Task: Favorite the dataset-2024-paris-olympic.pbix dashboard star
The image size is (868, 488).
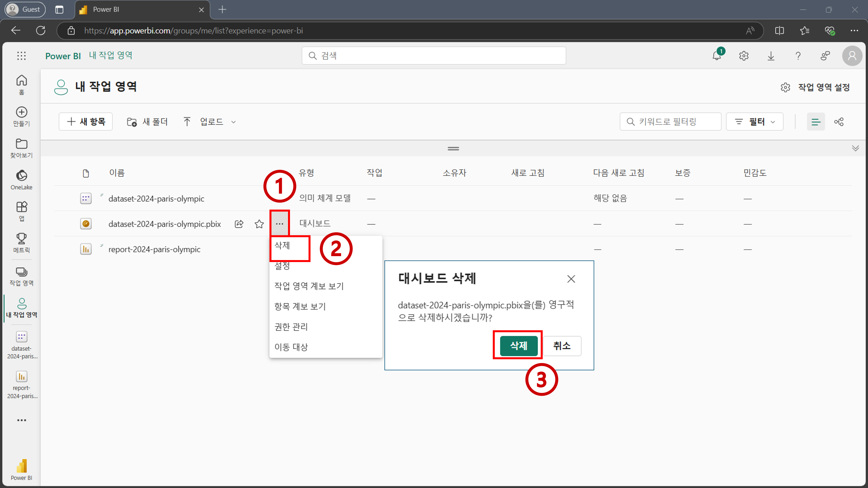Action: [x=259, y=224]
